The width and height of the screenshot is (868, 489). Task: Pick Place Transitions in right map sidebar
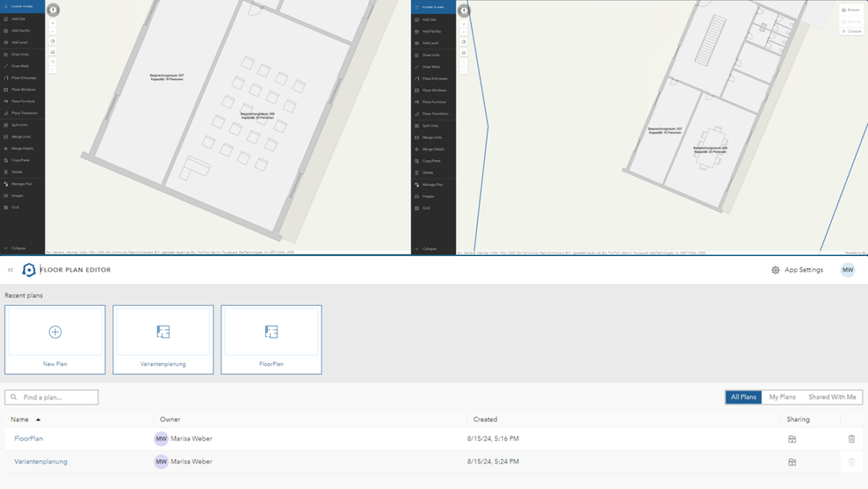click(x=433, y=114)
